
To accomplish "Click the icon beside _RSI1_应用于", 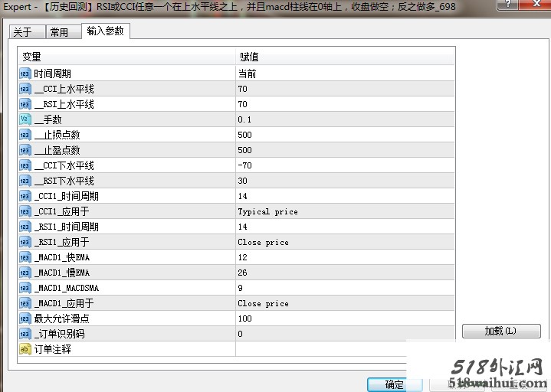I will point(25,242).
